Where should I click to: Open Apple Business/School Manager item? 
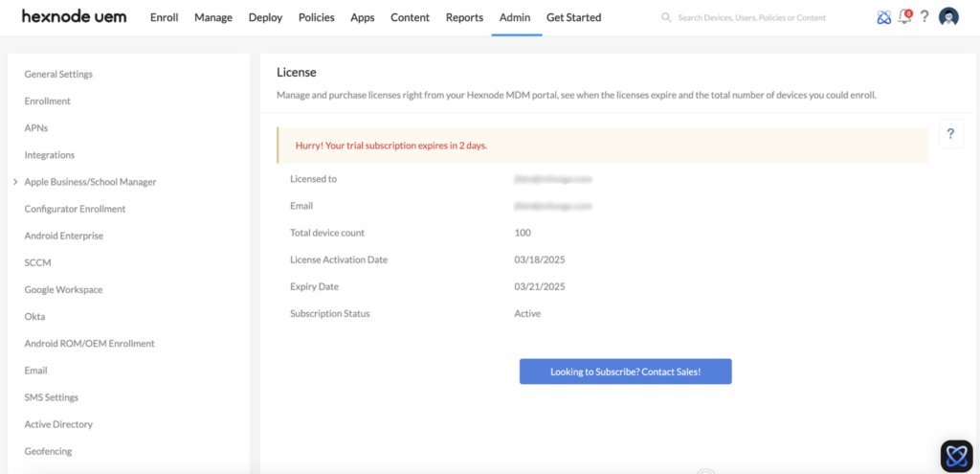90,182
